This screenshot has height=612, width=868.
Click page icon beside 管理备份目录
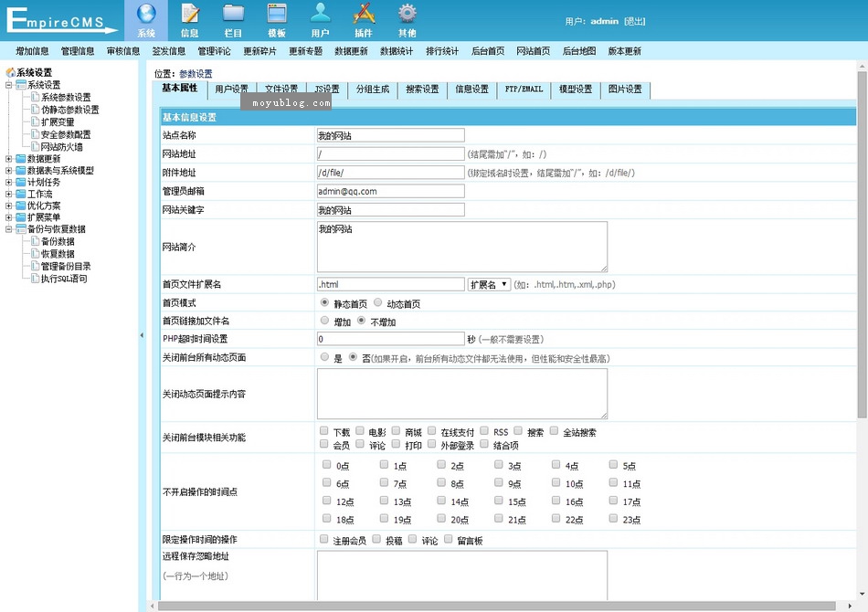[36, 266]
